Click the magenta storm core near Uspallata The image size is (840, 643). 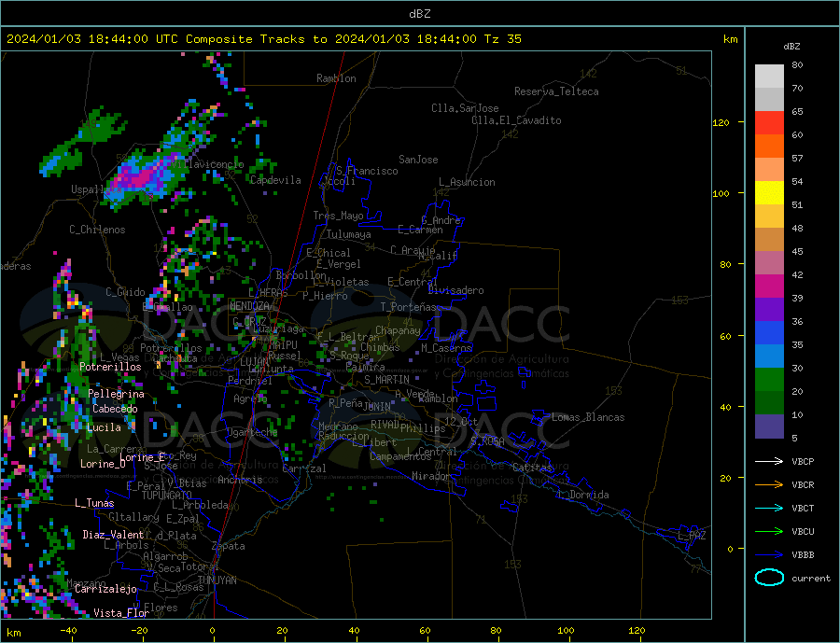coord(140,178)
